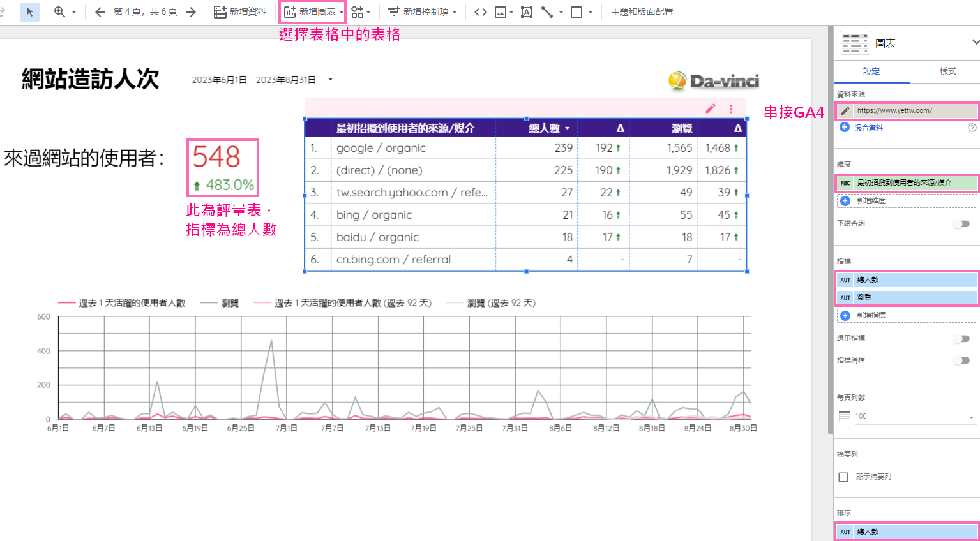Click 新增指標 add metric
Screen dimensions: 980x541
tap(907, 316)
